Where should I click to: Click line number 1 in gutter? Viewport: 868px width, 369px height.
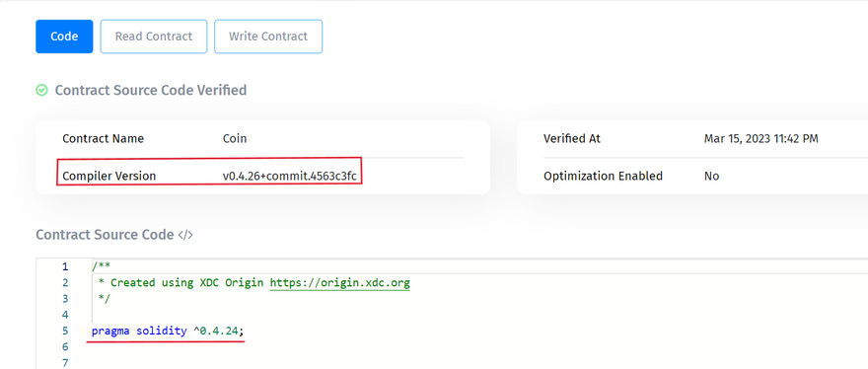65,266
